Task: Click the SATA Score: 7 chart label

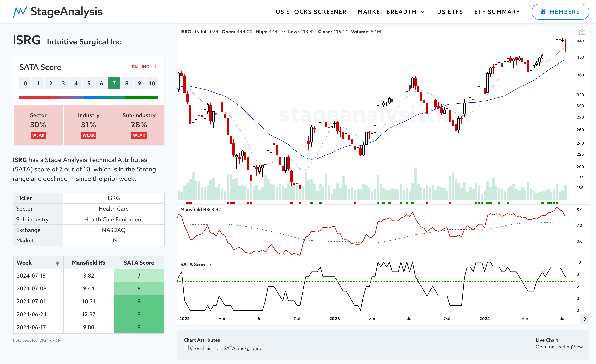Action: (x=196, y=264)
